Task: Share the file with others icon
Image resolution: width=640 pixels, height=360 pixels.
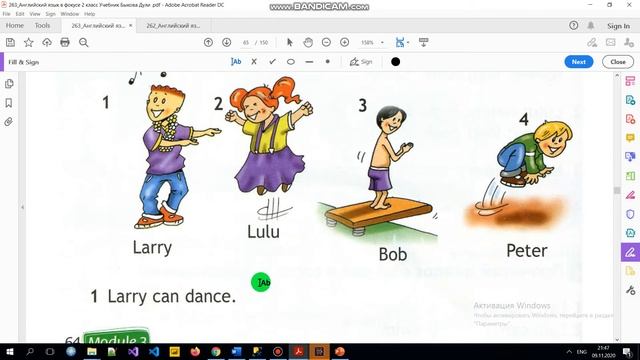Action: (629, 42)
